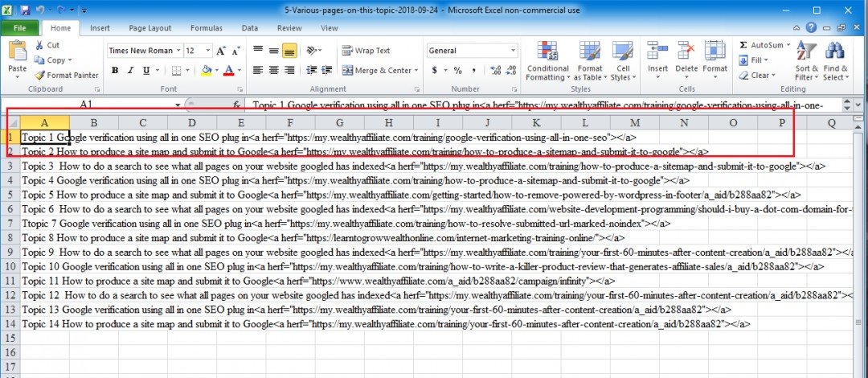868x378 pixels.
Task: Switch to Review tab
Action: 289,27
